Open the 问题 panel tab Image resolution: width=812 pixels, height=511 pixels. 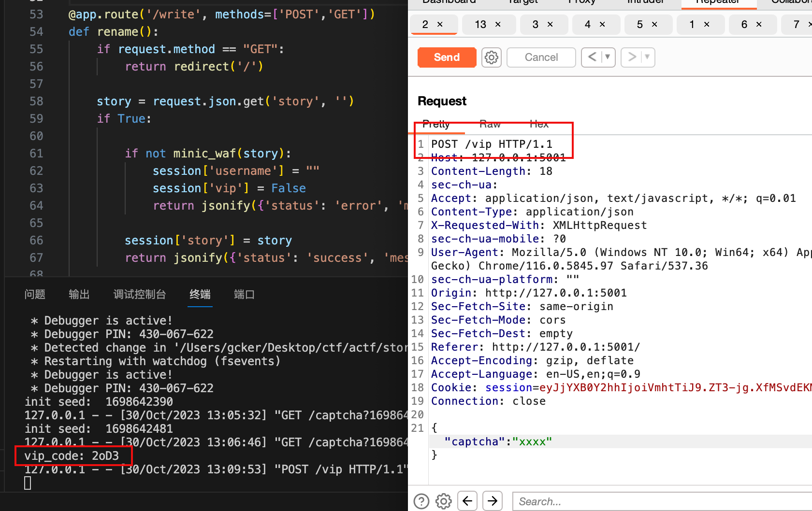pyautogui.click(x=35, y=295)
